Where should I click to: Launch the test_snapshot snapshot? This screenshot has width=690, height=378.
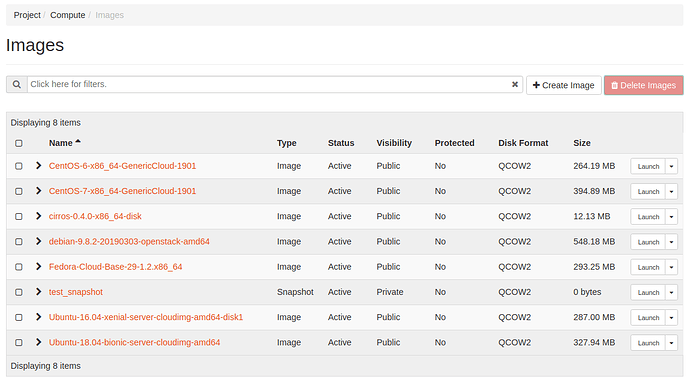tap(648, 293)
